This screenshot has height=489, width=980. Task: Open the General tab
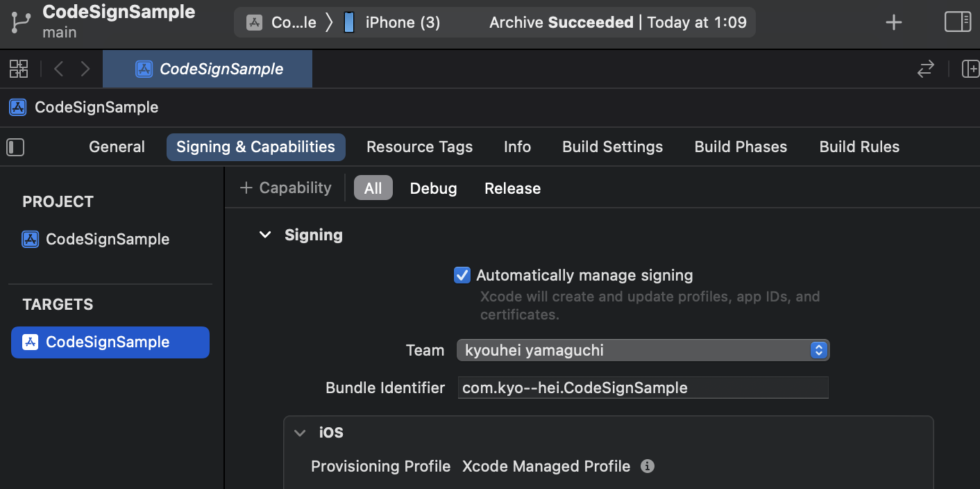pyautogui.click(x=117, y=147)
